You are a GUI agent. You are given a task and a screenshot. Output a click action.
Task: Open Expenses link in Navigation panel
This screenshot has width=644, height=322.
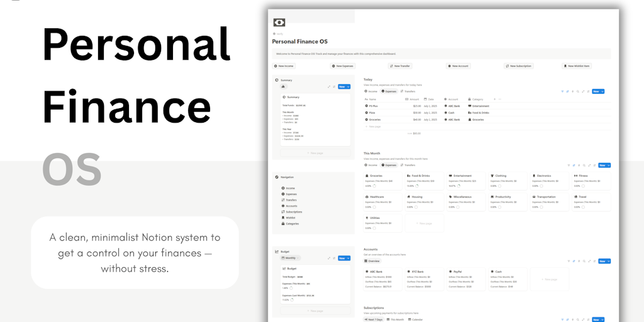point(289,194)
